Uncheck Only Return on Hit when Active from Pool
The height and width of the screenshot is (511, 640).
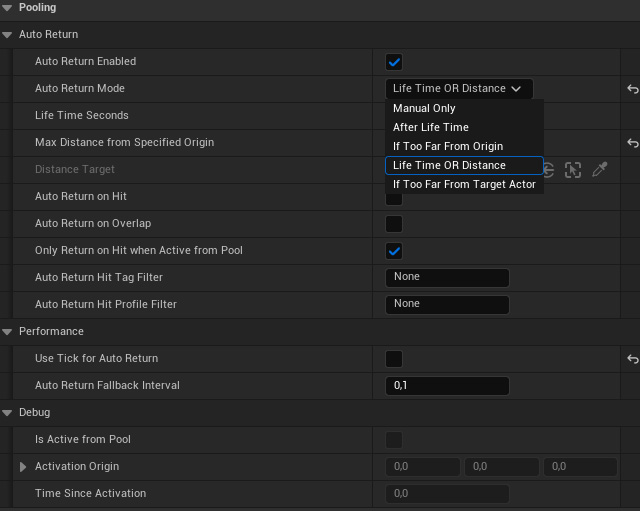394,251
